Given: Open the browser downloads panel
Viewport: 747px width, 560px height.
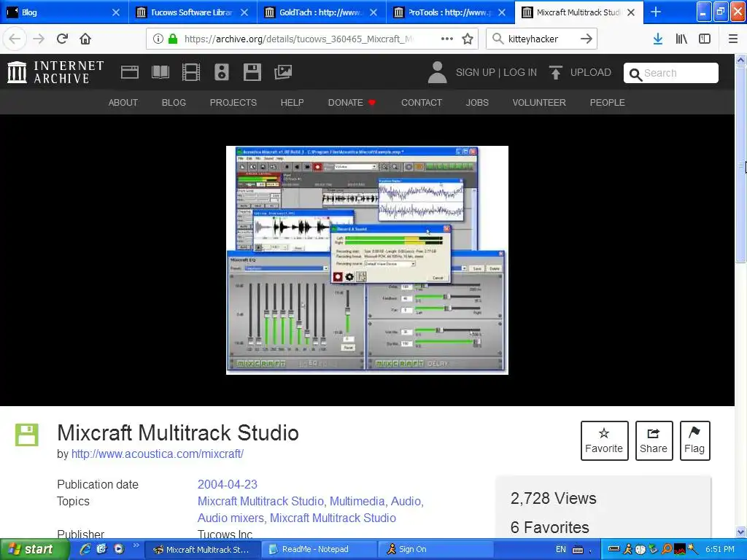Looking at the screenshot, I should (x=657, y=39).
